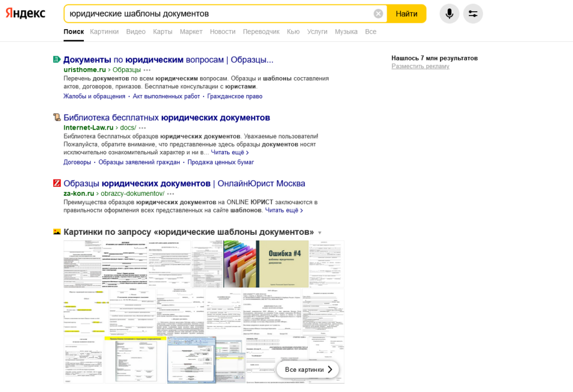Click the za-kon.ru green URL
The height and width of the screenshot is (392, 573).
pos(78,193)
